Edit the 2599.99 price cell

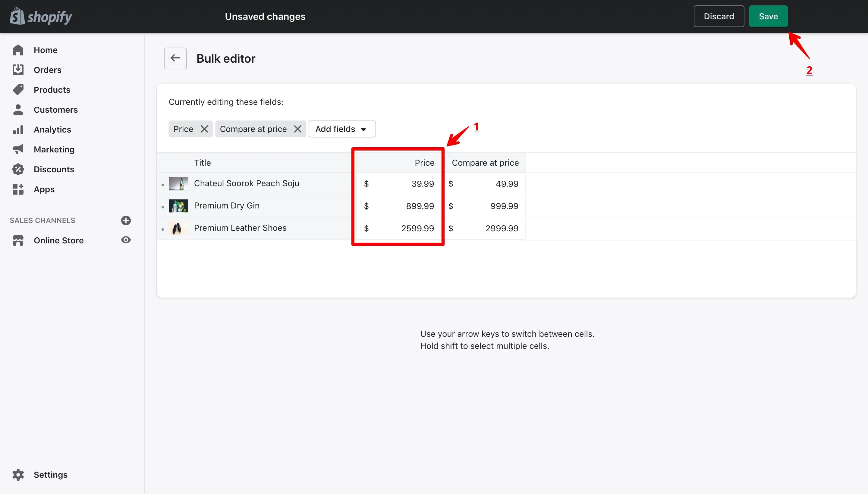(x=398, y=228)
